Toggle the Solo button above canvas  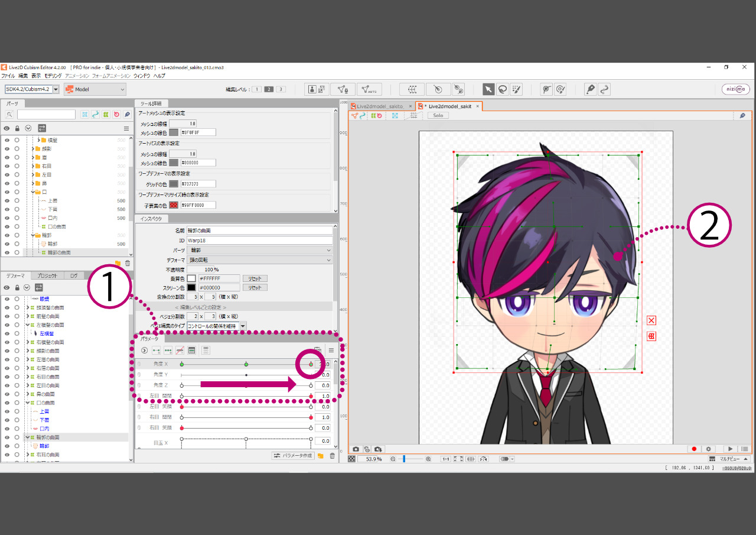[x=438, y=115]
